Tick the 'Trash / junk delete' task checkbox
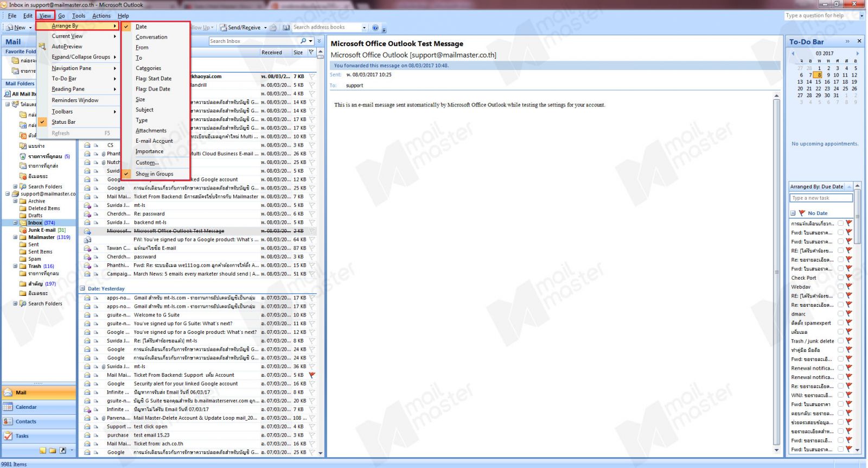 coord(840,341)
